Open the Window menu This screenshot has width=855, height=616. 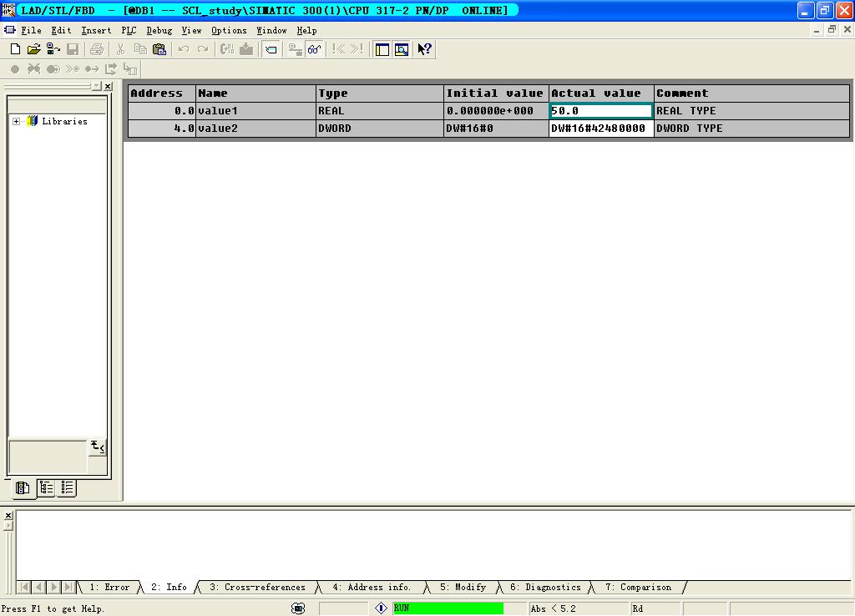click(271, 31)
